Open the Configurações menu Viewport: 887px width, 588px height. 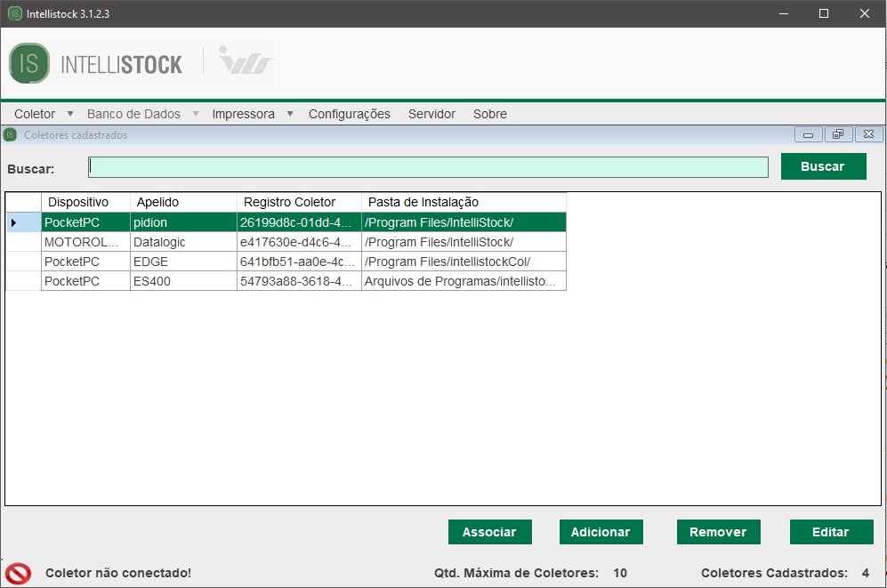349,114
